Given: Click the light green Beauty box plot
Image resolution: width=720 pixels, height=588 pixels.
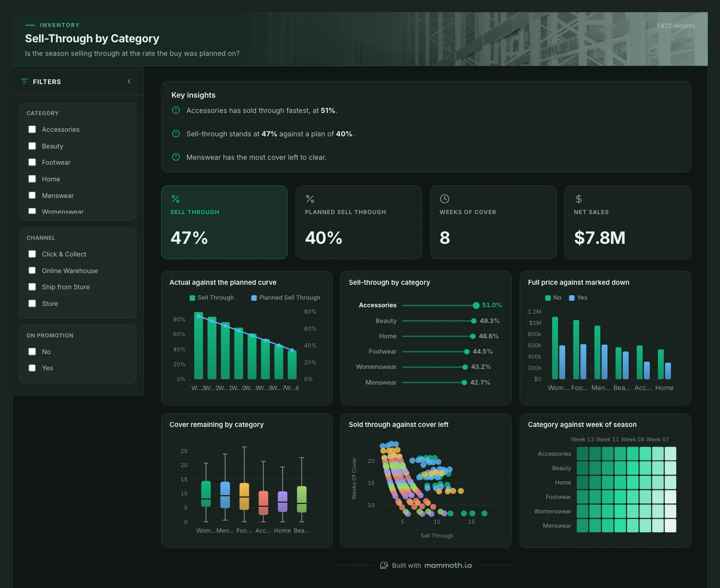Looking at the screenshot, I should coord(302,499).
